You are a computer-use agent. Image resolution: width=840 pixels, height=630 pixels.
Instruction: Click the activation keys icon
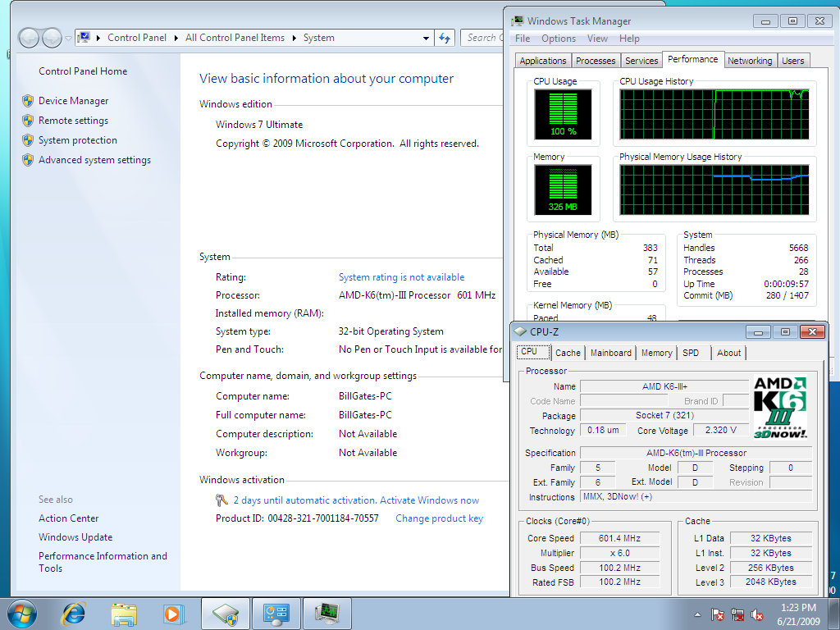click(x=221, y=500)
